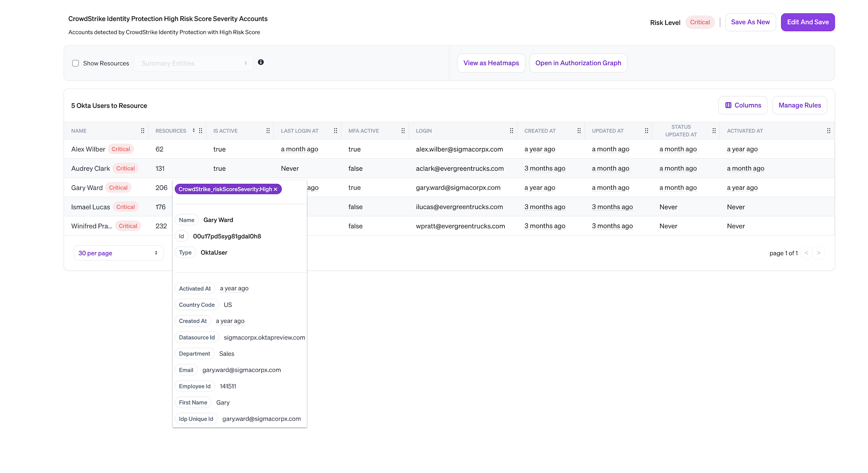Image resolution: width=868 pixels, height=473 pixels.
Task: Click the Critical risk level badge in header
Action: pyautogui.click(x=700, y=22)
